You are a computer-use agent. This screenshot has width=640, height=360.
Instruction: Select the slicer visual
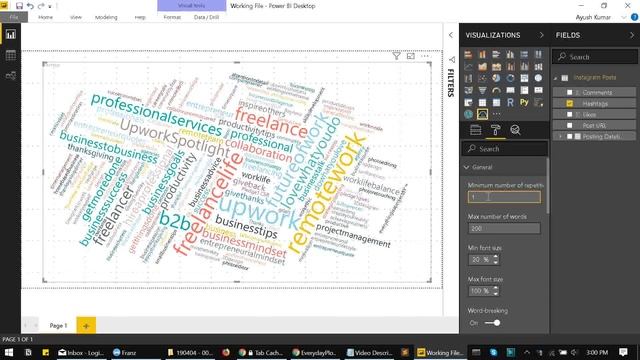[x=468, y=102]
